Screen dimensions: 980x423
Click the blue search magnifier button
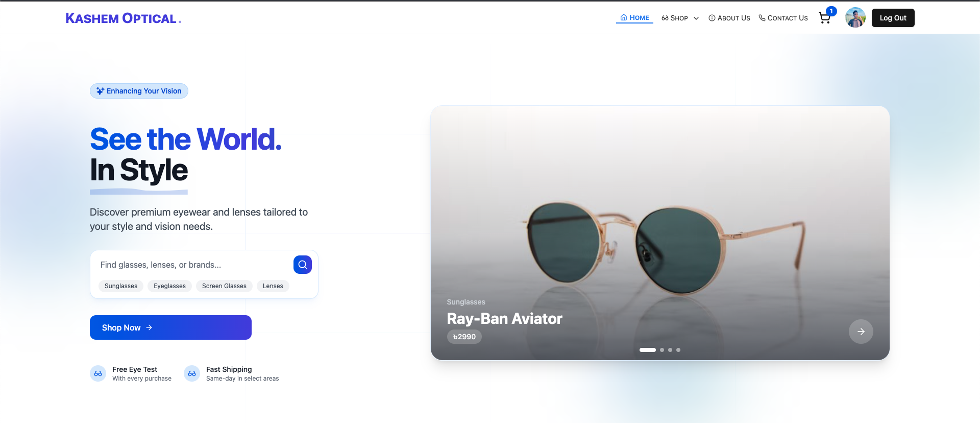[x=303, y=265]
